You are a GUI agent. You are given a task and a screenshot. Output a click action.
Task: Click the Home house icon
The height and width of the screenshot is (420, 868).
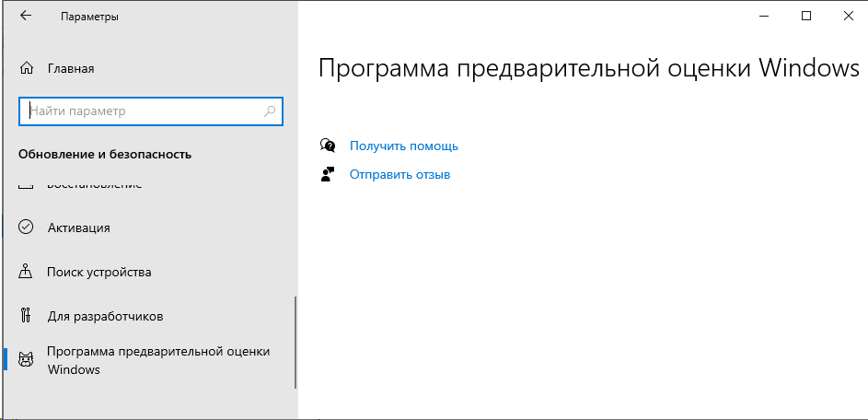(x=26, y=69)
